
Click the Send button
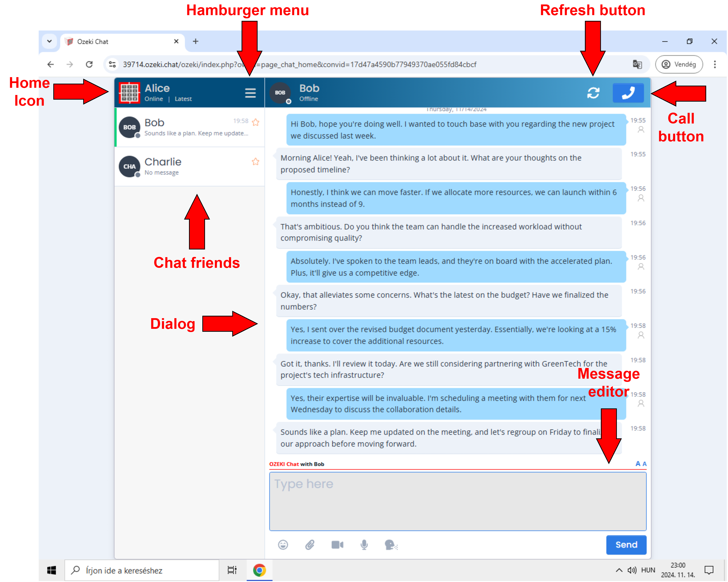[626, 545]
